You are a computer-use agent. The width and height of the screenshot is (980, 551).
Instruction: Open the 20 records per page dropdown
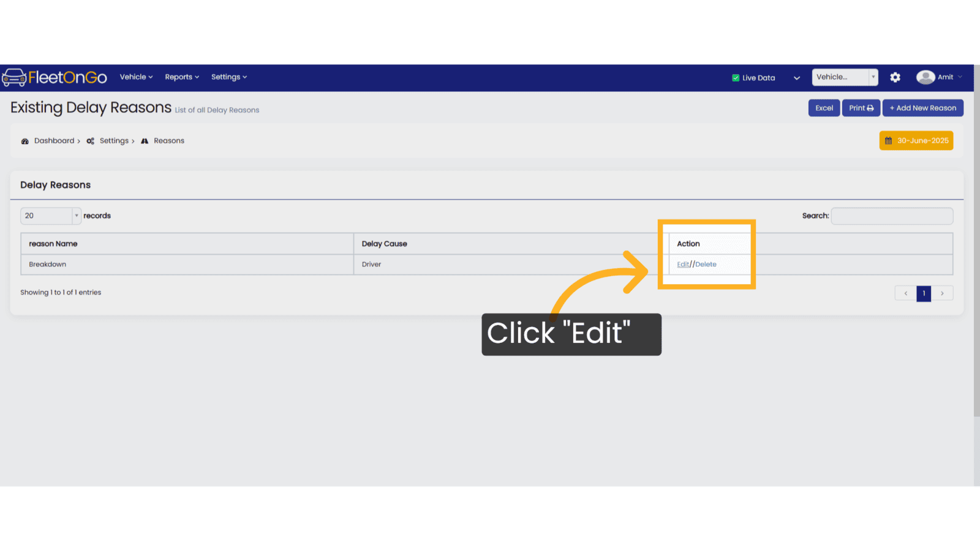coord(51,216)
